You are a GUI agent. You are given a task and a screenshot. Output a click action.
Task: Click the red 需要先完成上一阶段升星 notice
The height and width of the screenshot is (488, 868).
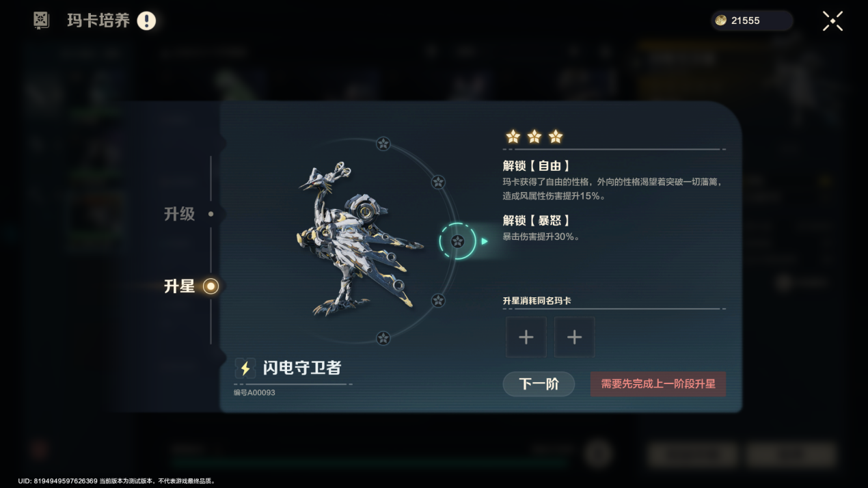pos(658,384)
